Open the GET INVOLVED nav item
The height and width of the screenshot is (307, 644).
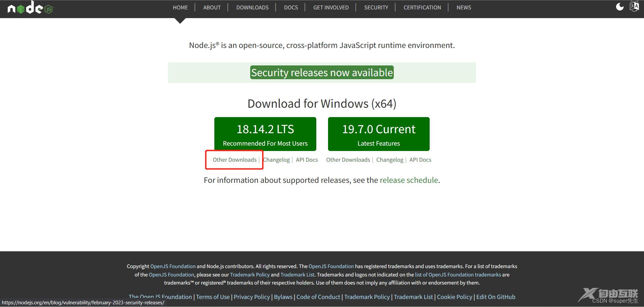tap(331, 7)
